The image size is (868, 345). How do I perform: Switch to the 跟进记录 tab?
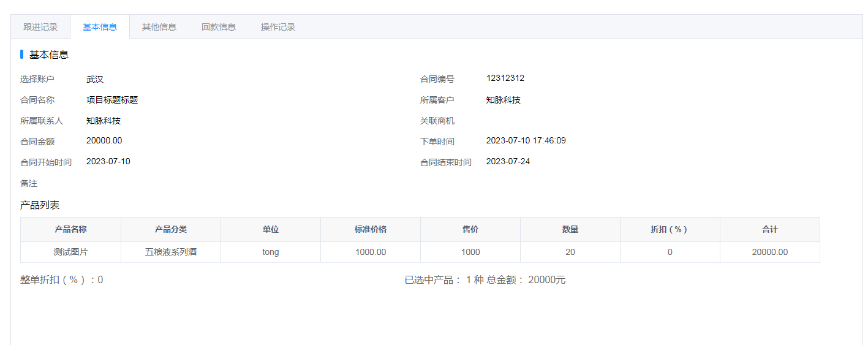coord(40,27)
